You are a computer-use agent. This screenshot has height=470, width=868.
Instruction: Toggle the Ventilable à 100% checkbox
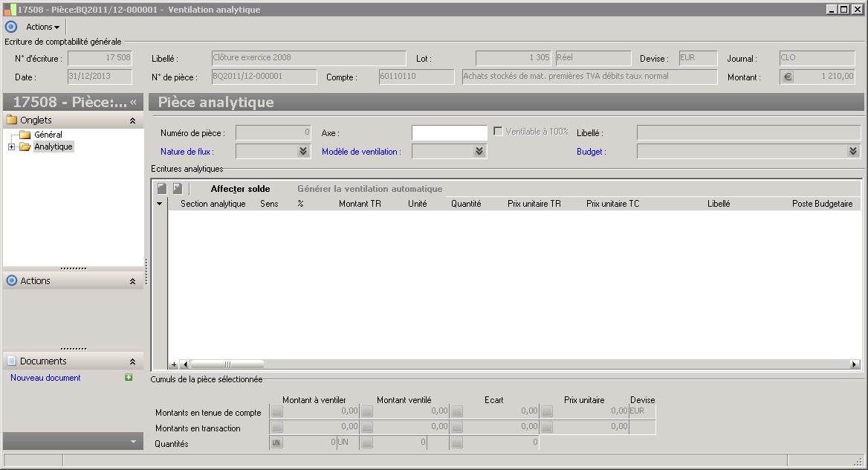click(499, 132)
